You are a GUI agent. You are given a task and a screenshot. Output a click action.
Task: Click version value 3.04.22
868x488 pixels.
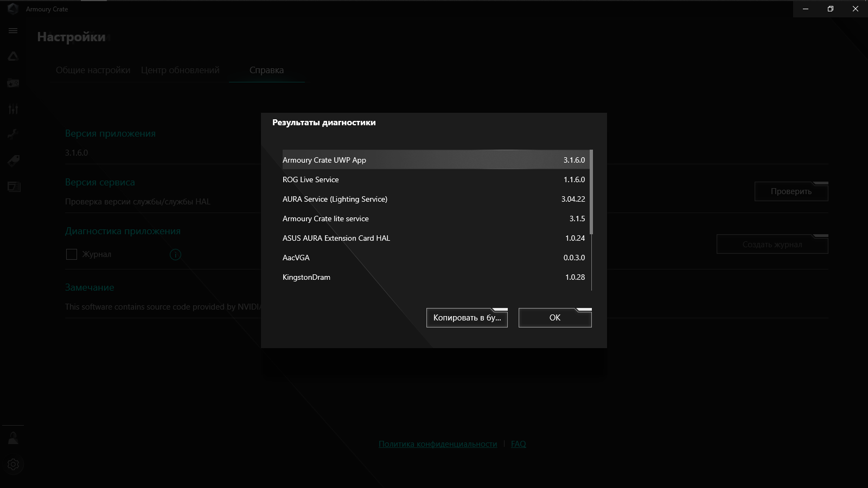click(x=573, y=199)
